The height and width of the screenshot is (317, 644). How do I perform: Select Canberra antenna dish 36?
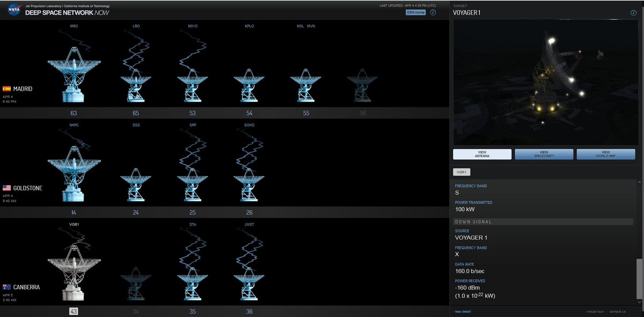point(249,284)
